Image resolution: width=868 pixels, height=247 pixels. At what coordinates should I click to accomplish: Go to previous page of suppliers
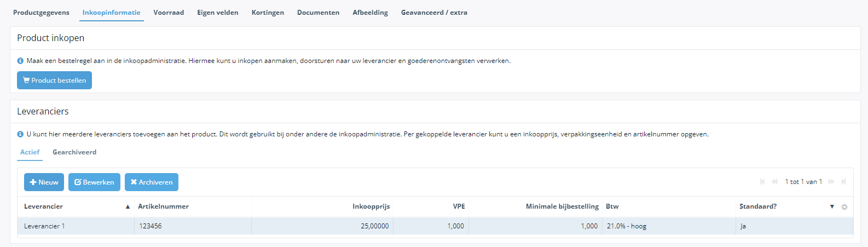point(774,182)
